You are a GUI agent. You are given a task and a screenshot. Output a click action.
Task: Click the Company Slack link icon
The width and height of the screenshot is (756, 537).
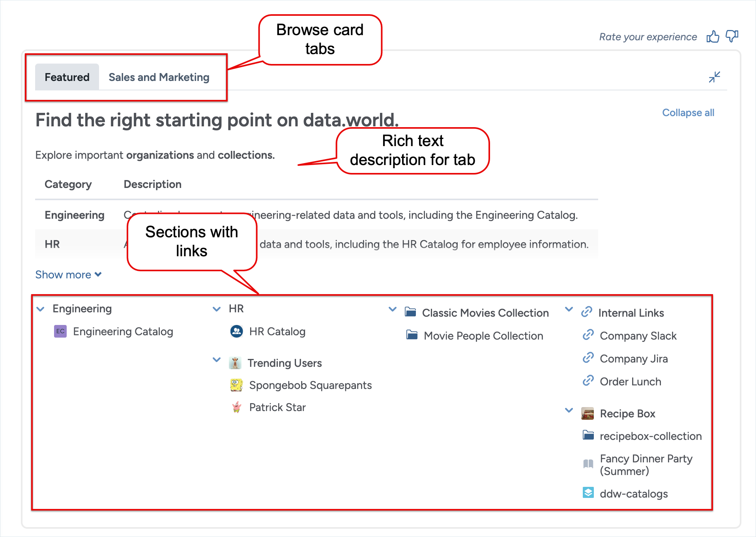tap(588, 335)
